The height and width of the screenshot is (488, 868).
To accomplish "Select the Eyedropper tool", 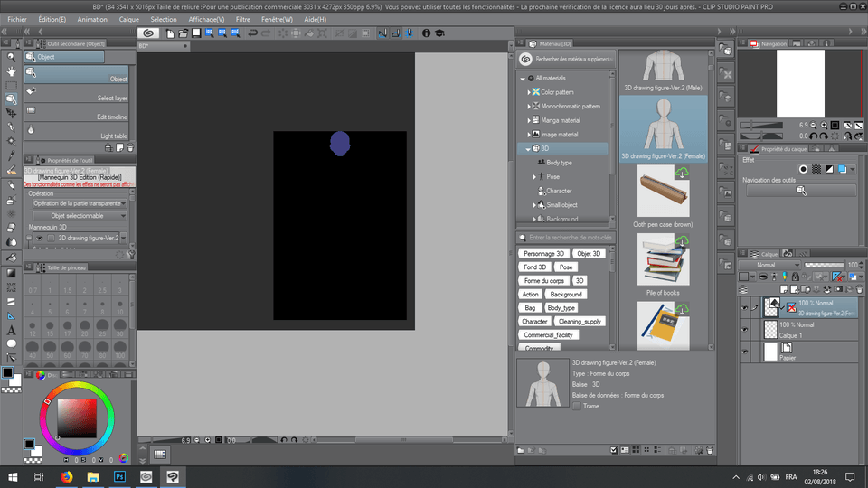I will (11, 156).
